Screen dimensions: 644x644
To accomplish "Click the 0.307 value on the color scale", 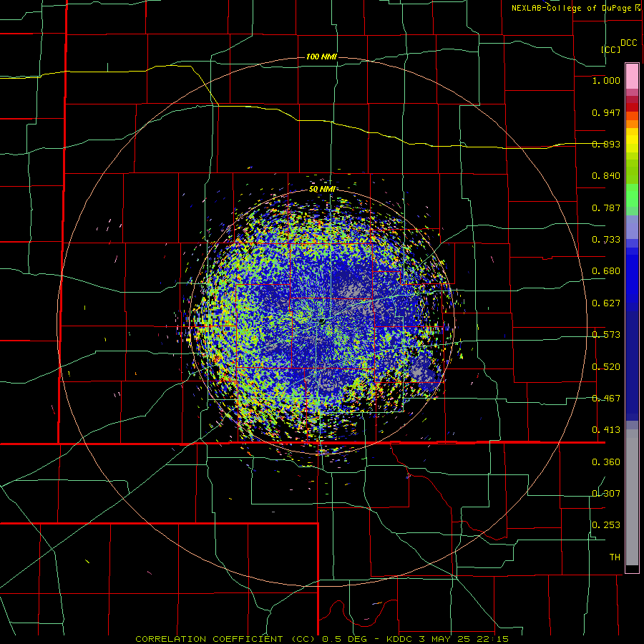I will [606, 494].
